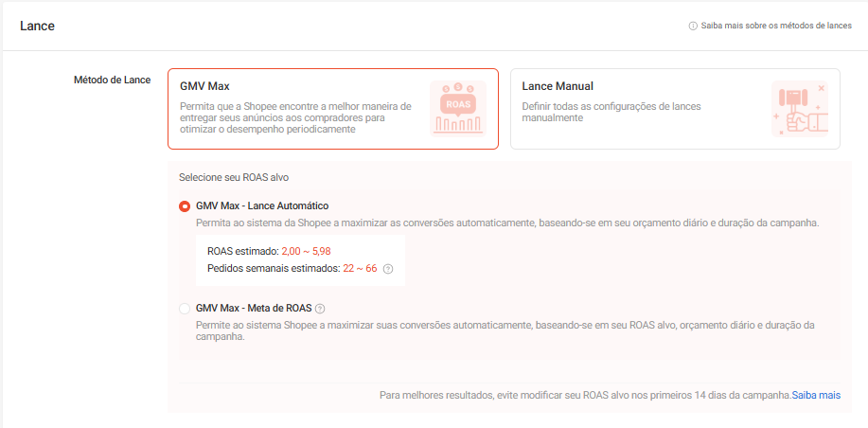Click the estimated weekly orders value 22 ~ 66
868x428 pixels.
[x=360, y=269]
